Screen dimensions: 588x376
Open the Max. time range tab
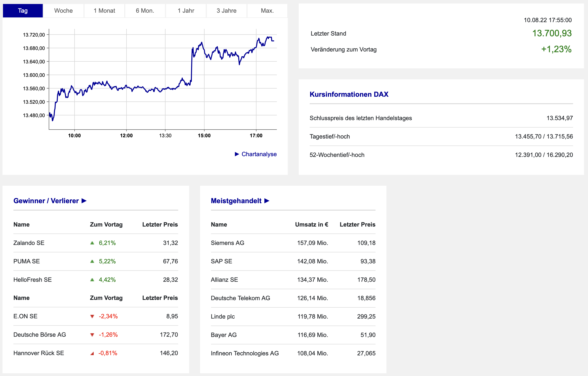click(x=267, y=11)
